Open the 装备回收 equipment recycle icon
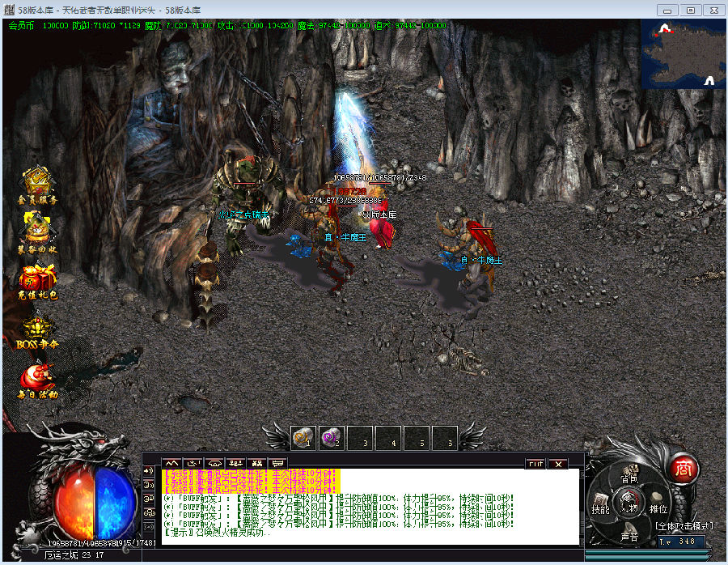This screenshot has height=565, width=728. point(37,233)
